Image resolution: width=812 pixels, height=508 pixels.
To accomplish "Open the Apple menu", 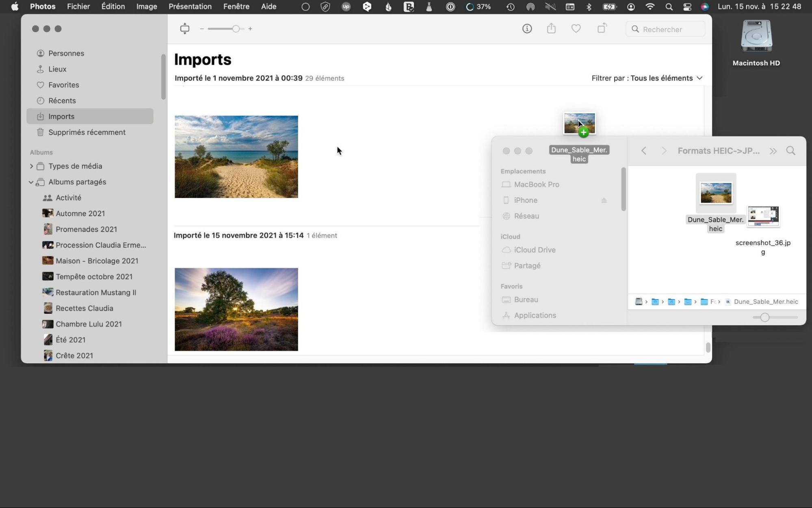I will tap(15, 7).
